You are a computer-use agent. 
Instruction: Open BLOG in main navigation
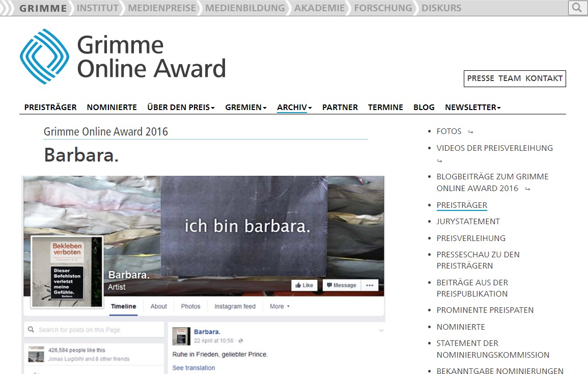click(424, 108)
